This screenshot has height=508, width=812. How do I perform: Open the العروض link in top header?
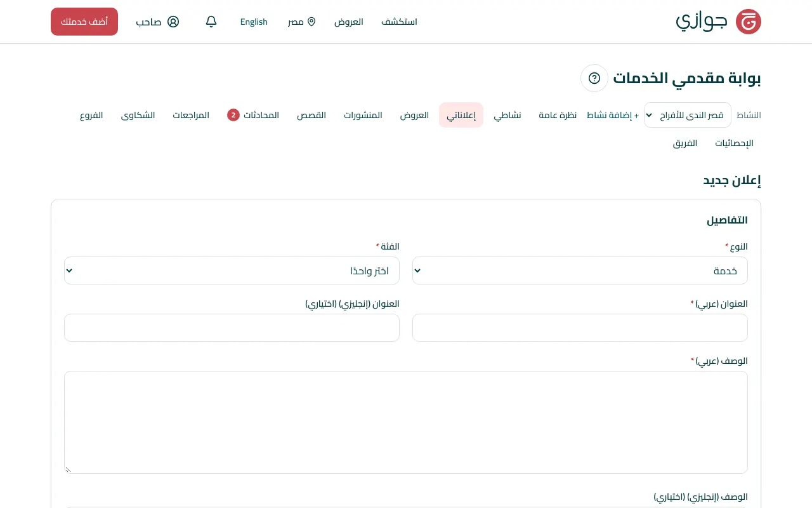tap(349, 22)
